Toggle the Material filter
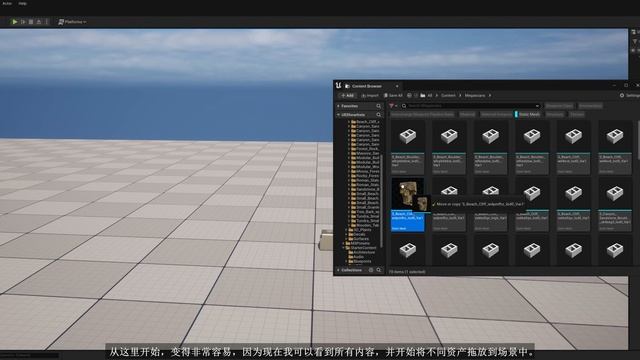This screenshot has height=360, width=640. pyautogui.click(x=467, y=115)
